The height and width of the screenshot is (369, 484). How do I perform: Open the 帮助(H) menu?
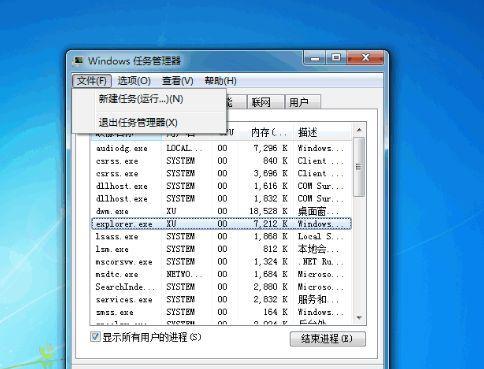[220, 81]
